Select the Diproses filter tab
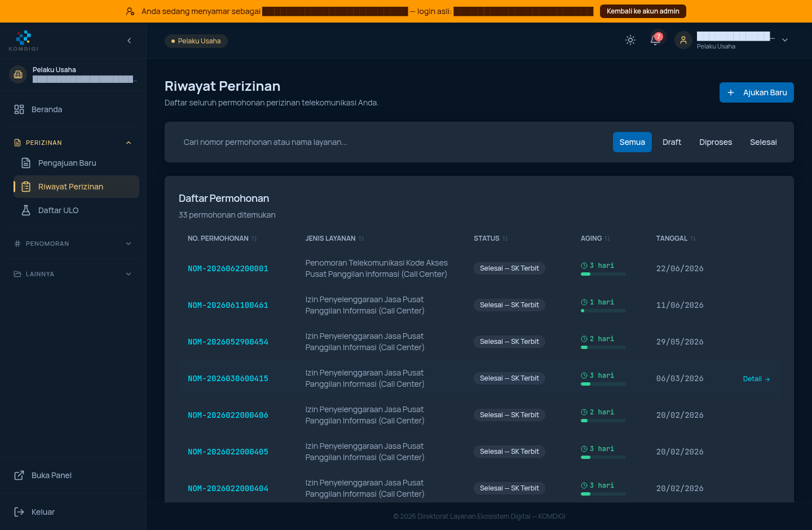 (x=716, y=142)
